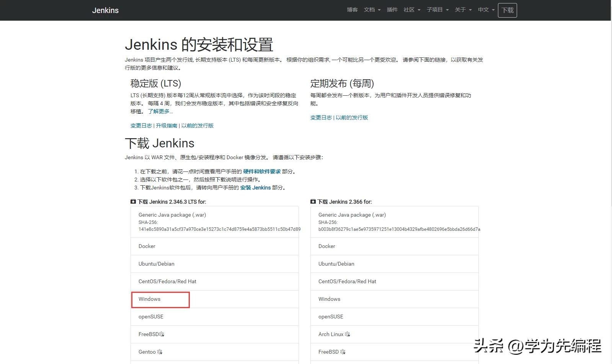Select the LTS Docker download option
The image size is (612, 364).
click(x=214, y=246)
